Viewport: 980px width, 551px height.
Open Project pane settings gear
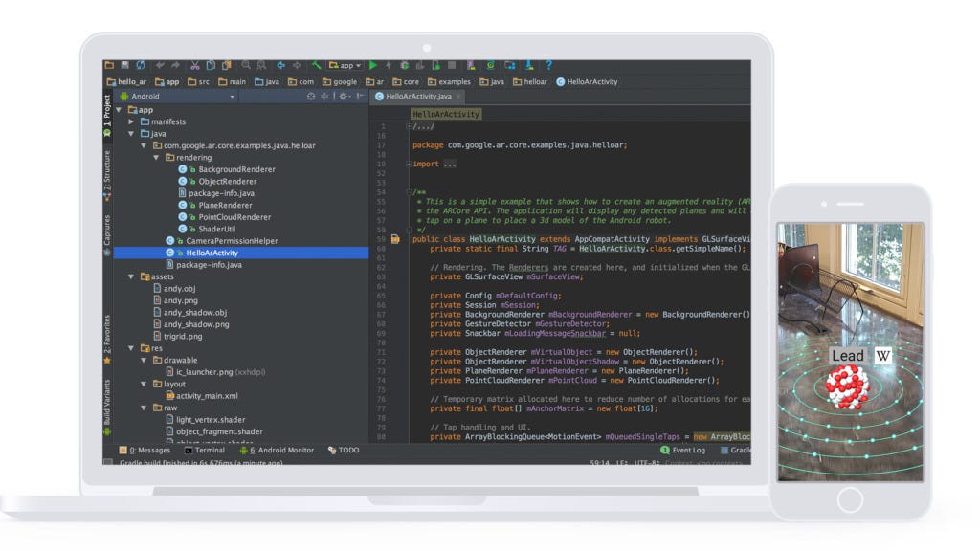tap(344, 97)
